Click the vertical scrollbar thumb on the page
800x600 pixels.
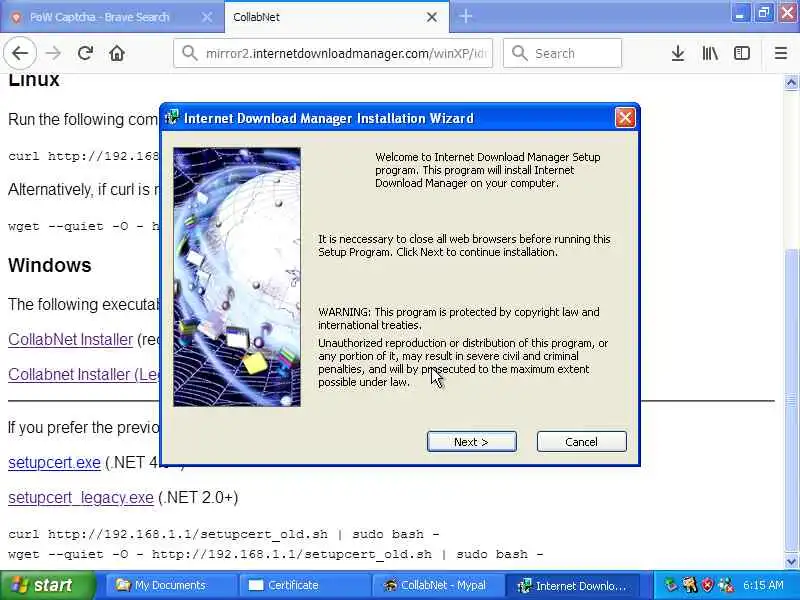791,401
